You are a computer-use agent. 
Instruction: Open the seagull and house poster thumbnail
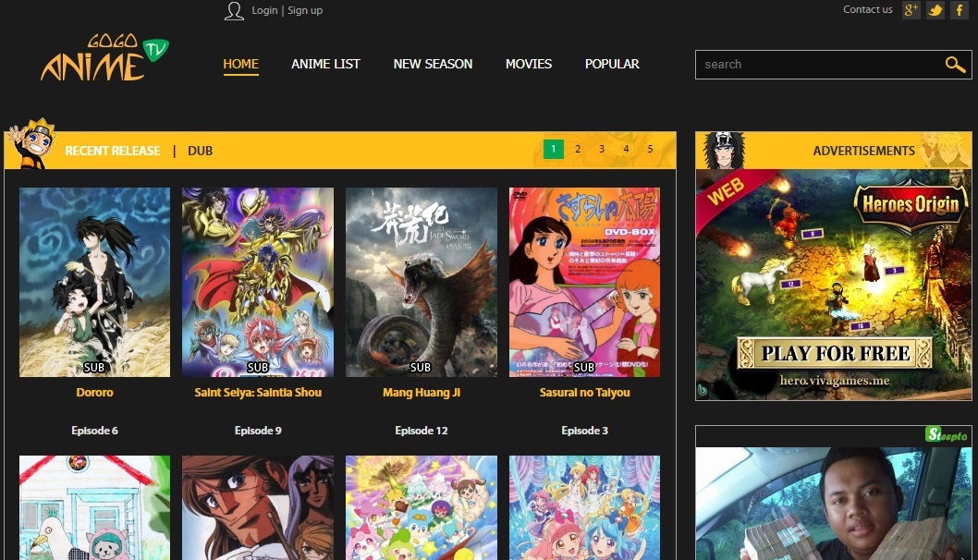click(x=95, y=507)
